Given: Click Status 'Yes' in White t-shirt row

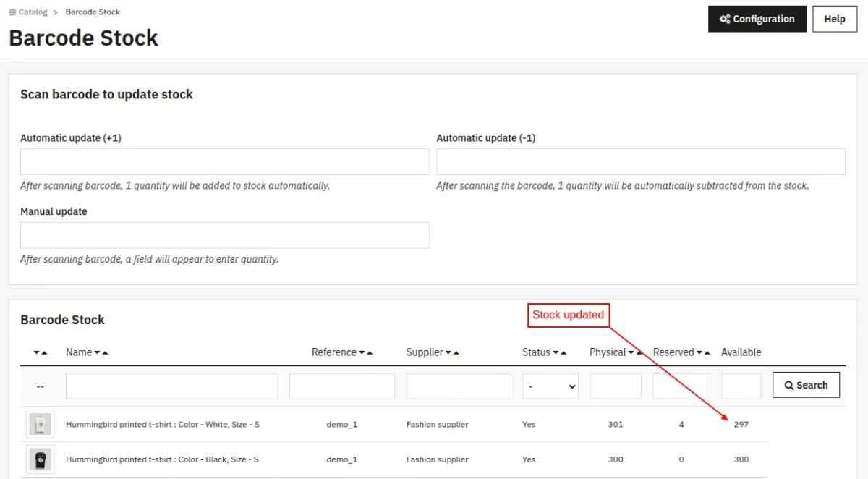Looking at the screenshot, I should tap(529, 425).
